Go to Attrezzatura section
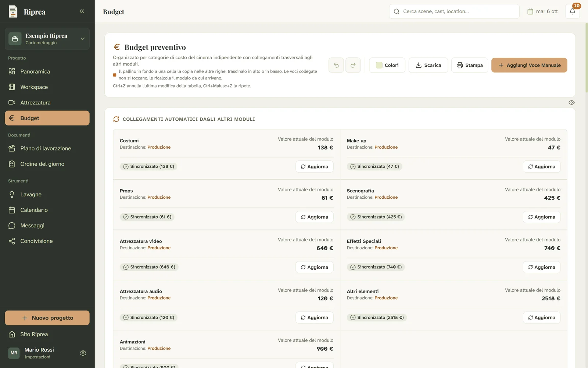The image size is (588, 368). [x=47, y=102]
